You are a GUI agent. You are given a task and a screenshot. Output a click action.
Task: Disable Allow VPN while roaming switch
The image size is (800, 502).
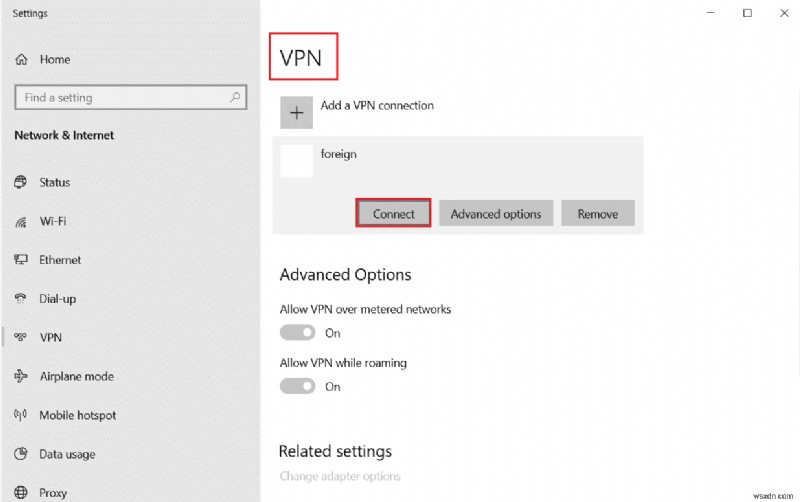[x=297, y=386]
